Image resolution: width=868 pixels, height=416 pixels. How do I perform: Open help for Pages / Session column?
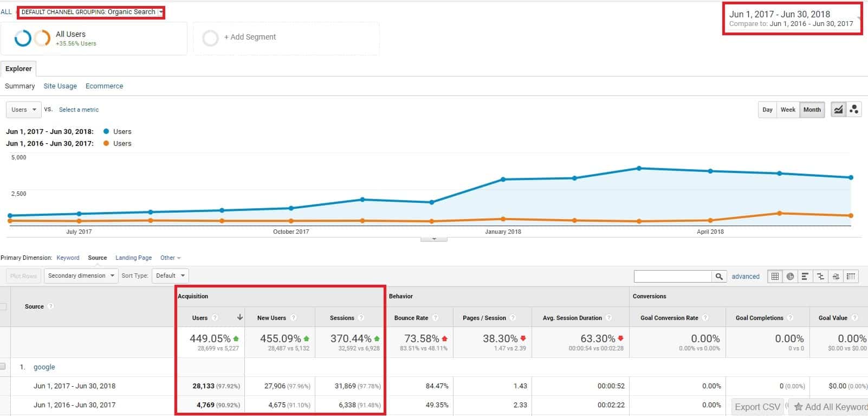point(513,318)
